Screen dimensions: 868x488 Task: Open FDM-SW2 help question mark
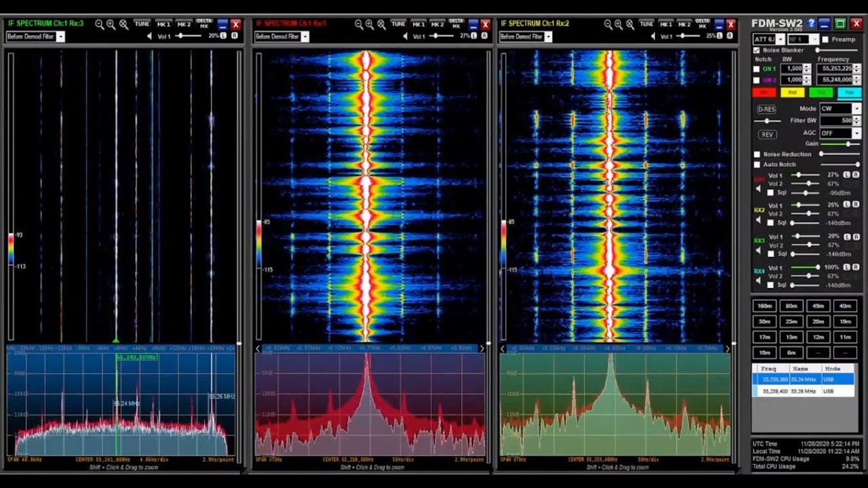[810, 24]
